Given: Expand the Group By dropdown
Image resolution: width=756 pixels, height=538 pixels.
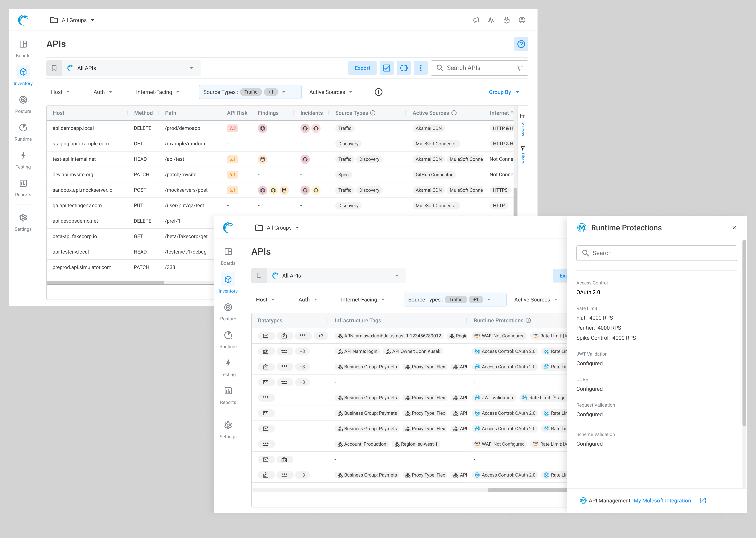Looking at the screenshot, I should 504,92.
